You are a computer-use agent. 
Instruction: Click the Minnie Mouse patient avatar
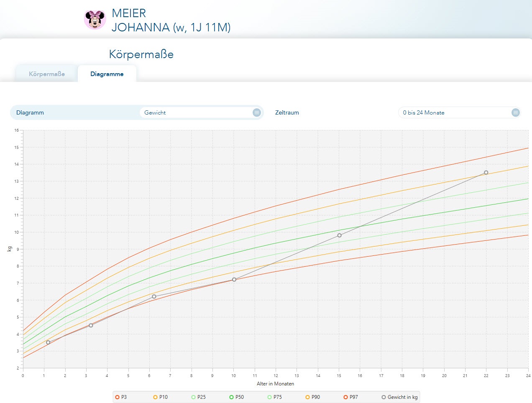pyautogui.click(x=95, y=20)
